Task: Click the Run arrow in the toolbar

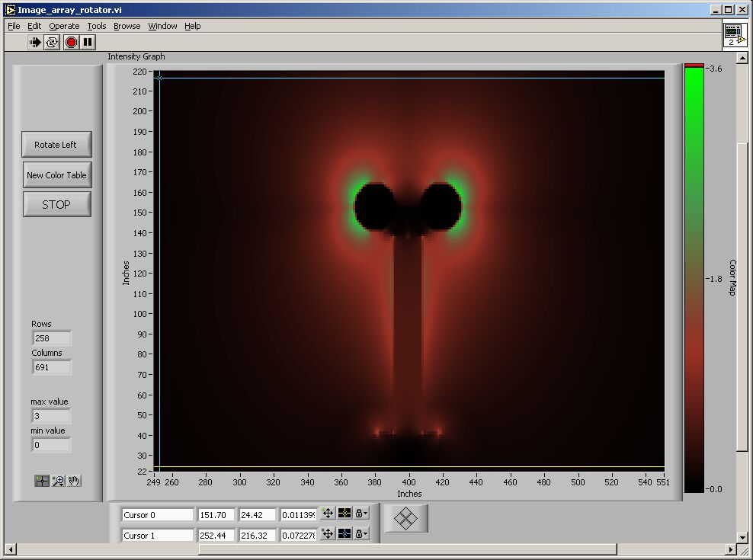Action: (x=35, y=43)
